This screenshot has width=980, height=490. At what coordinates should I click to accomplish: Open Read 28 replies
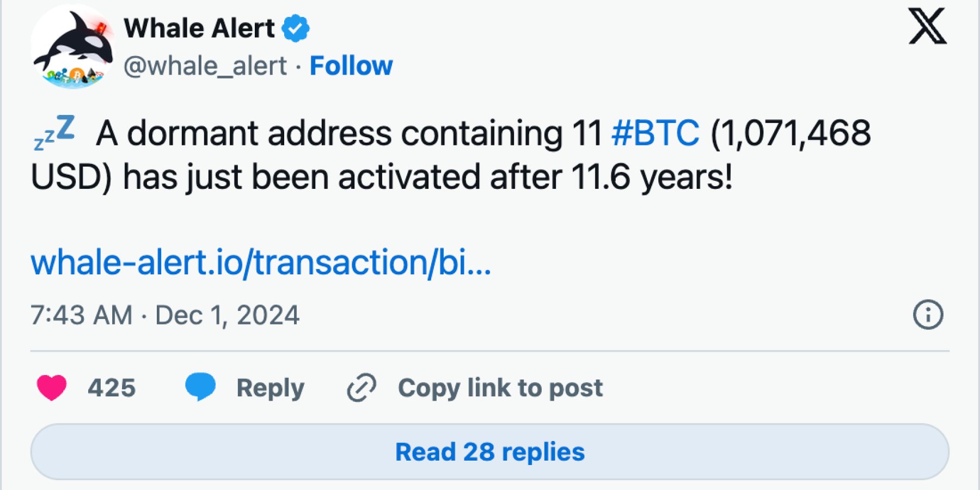[490, 452]
